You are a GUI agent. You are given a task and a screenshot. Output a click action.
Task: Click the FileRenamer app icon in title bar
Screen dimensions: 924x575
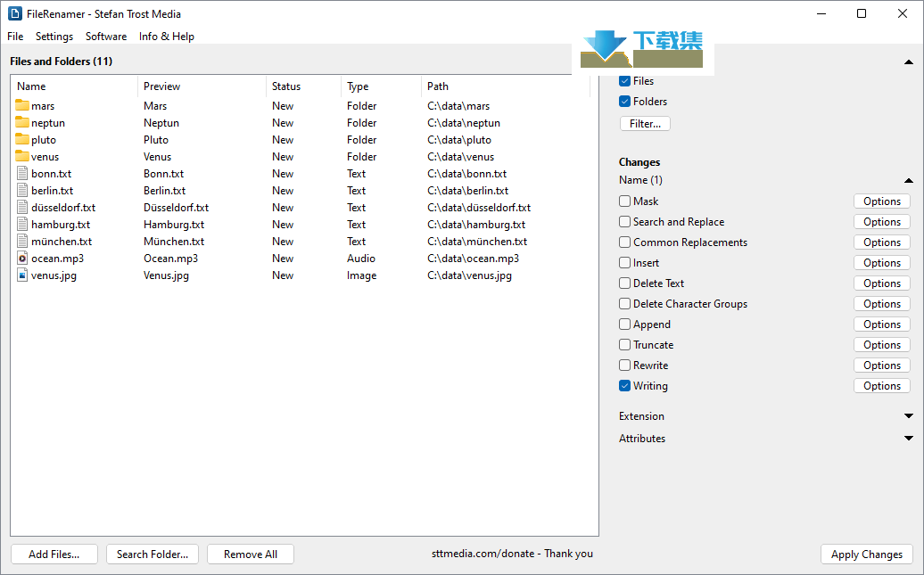[15, 13]
